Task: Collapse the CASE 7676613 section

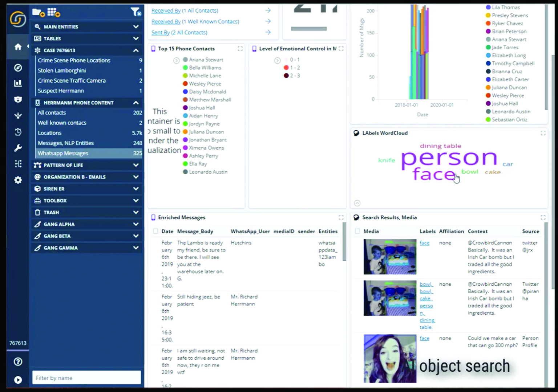Action: click(x=136, y=50)
